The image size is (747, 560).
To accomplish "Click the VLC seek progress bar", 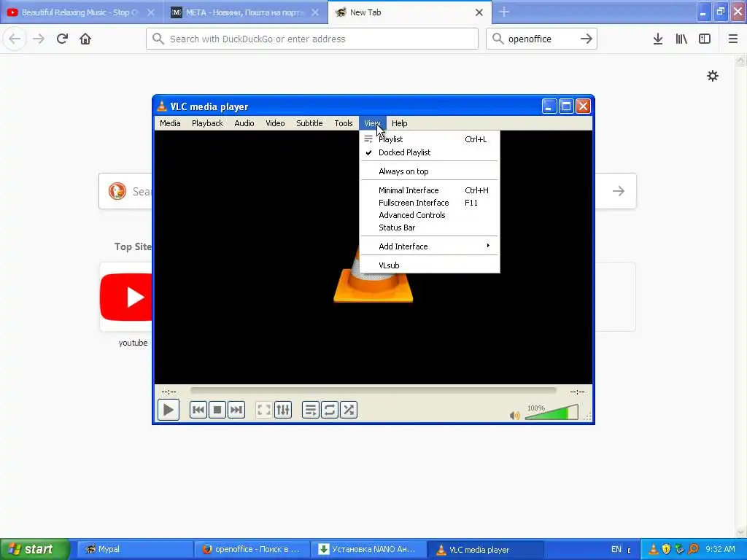I will point(373,391).
